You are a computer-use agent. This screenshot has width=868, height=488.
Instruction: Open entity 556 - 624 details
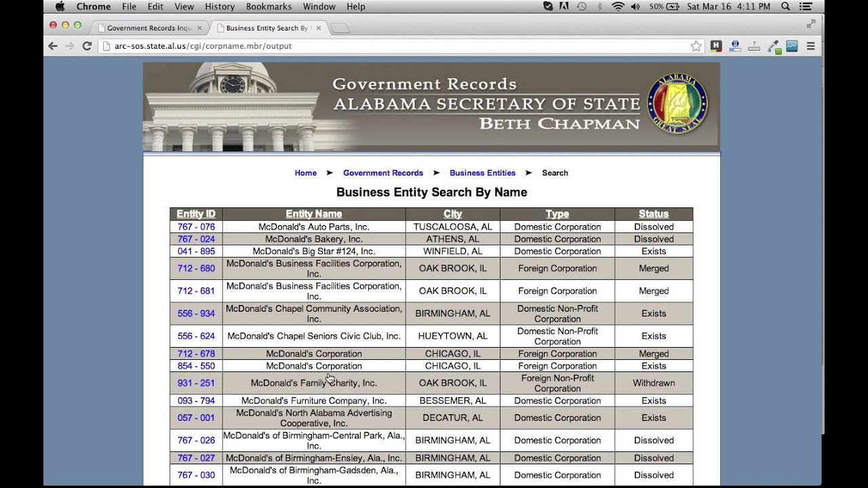(196, 336)
